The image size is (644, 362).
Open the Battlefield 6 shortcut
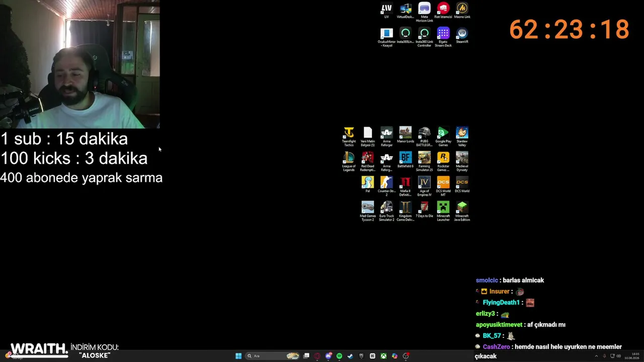(x=406, y=160)
